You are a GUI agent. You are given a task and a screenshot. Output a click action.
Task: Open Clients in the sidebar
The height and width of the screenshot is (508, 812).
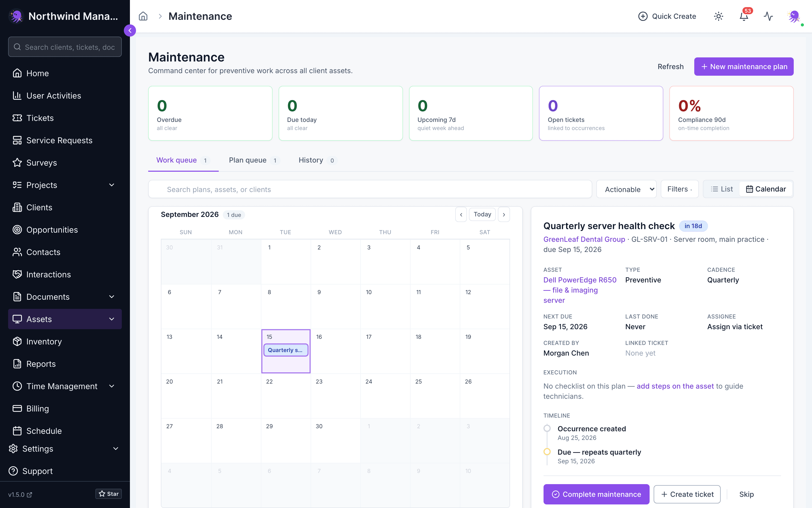65,207
